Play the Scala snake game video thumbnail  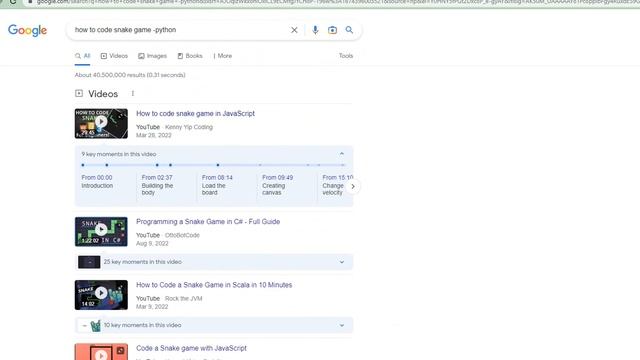tap(101, 295)
